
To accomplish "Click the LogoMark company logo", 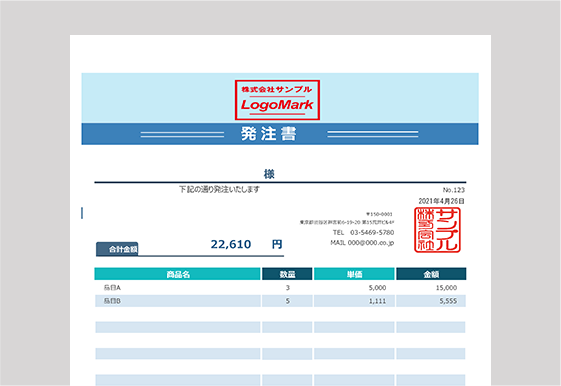I will coord(277,100).
